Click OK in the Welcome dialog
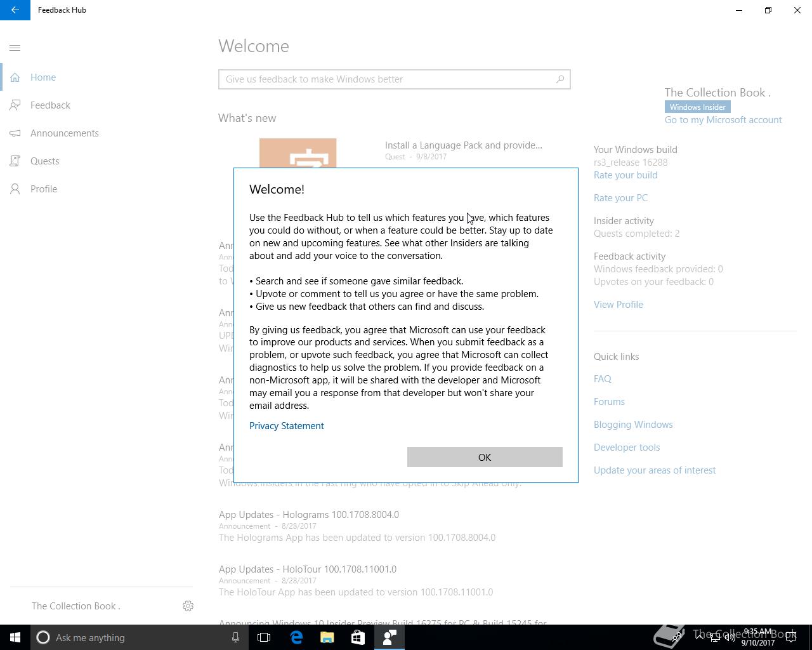Image resolution: width=812 pixels, height=650 pixels. 485,457
